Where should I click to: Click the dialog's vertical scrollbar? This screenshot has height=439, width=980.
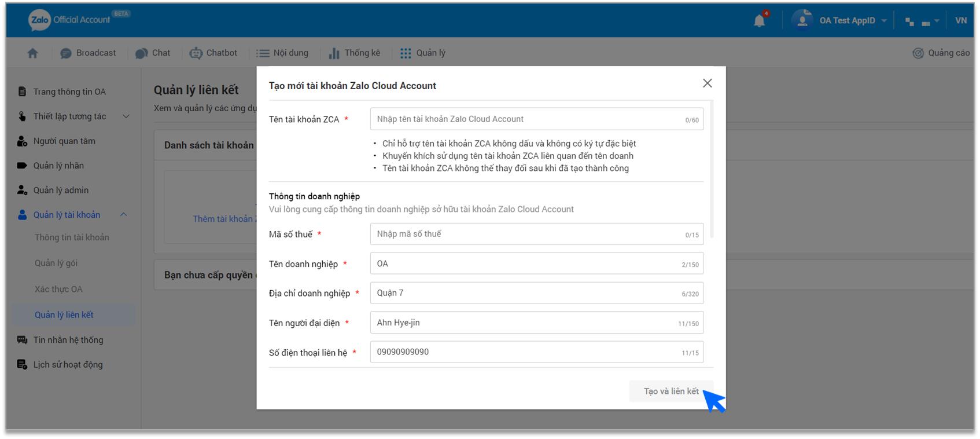click(x=712, y=169)
